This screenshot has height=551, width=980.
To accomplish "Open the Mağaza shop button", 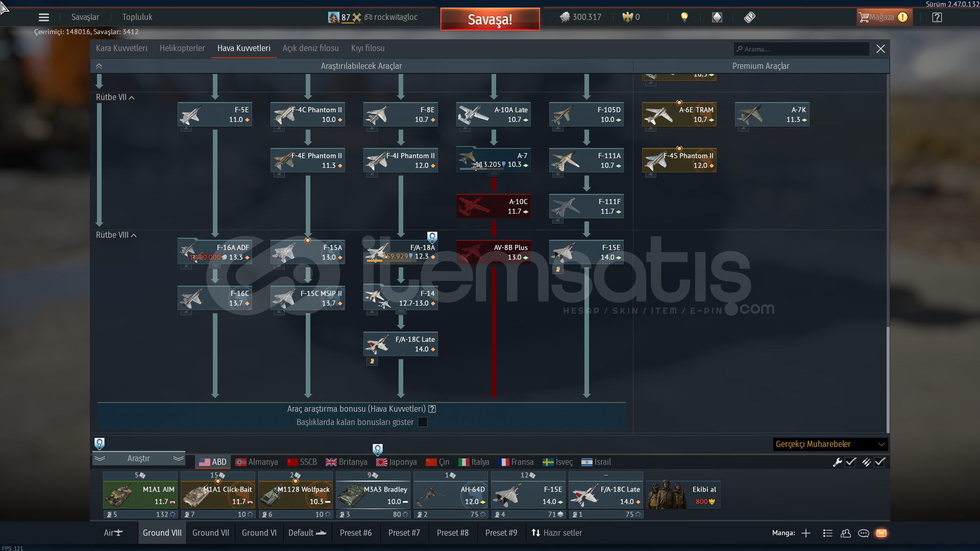I will [884, 17].
